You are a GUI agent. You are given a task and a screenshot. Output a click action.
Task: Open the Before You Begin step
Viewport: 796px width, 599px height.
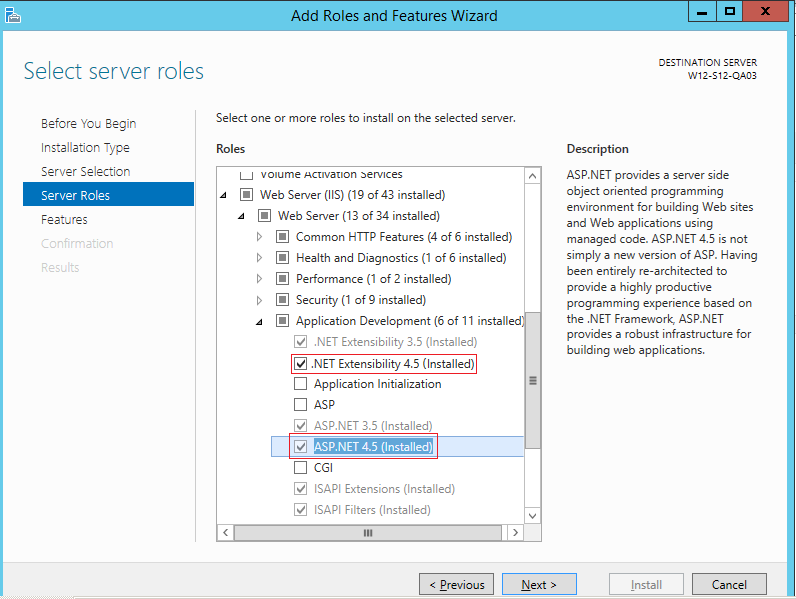click(x=88, y=123)
